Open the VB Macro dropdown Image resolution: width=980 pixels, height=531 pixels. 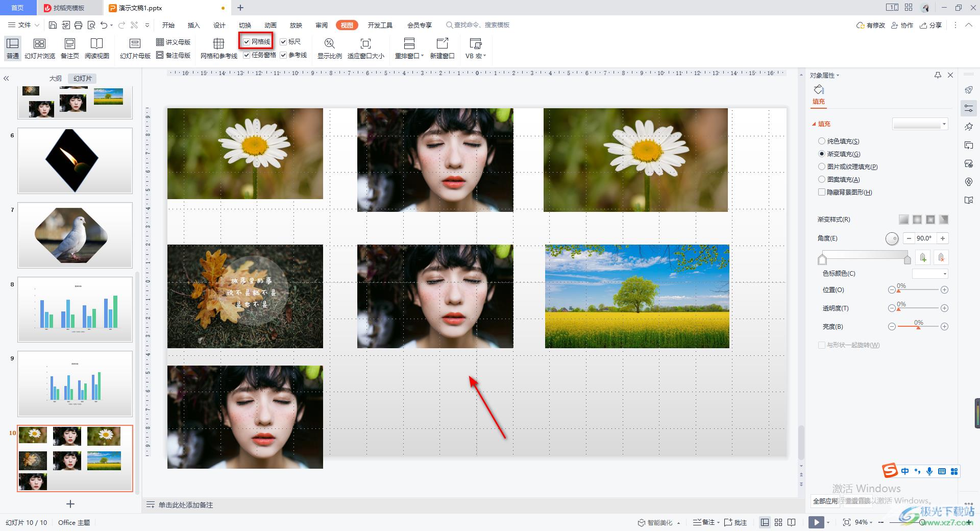point(476,49)
